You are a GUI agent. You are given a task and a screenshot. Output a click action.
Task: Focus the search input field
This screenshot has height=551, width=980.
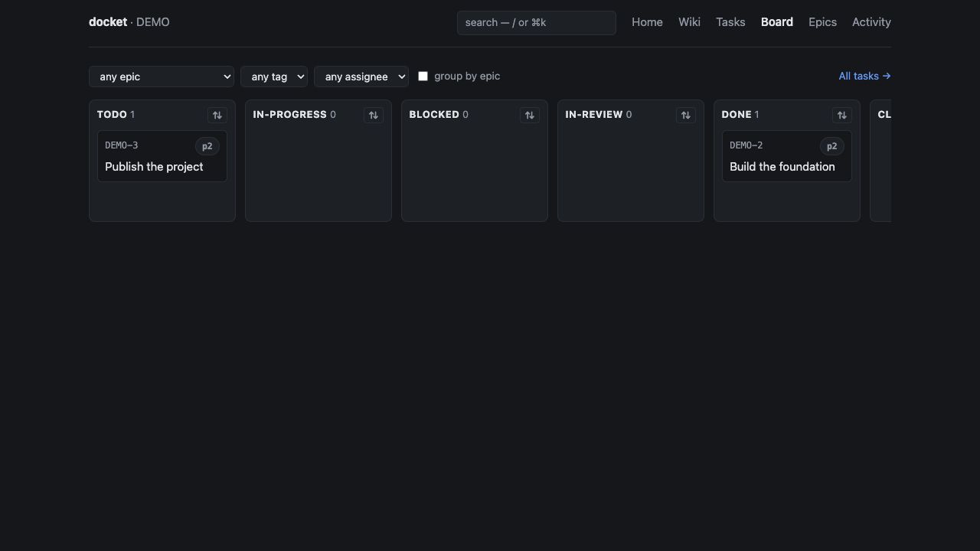coord(537,23)
